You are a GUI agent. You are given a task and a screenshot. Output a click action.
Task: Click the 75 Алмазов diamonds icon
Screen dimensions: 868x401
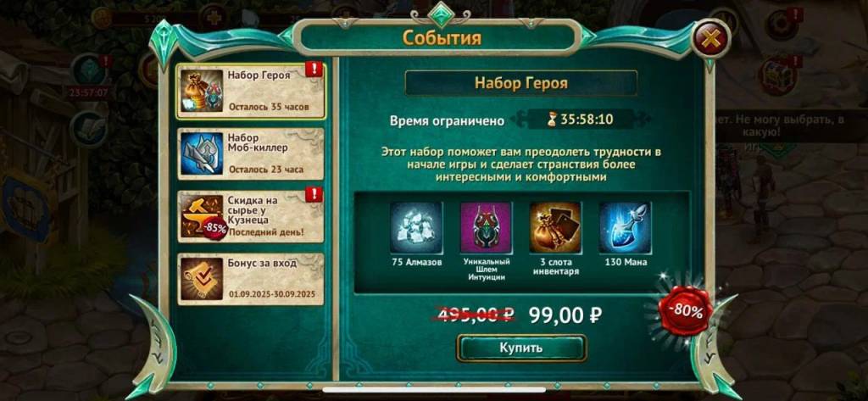[x=416, y=228]
